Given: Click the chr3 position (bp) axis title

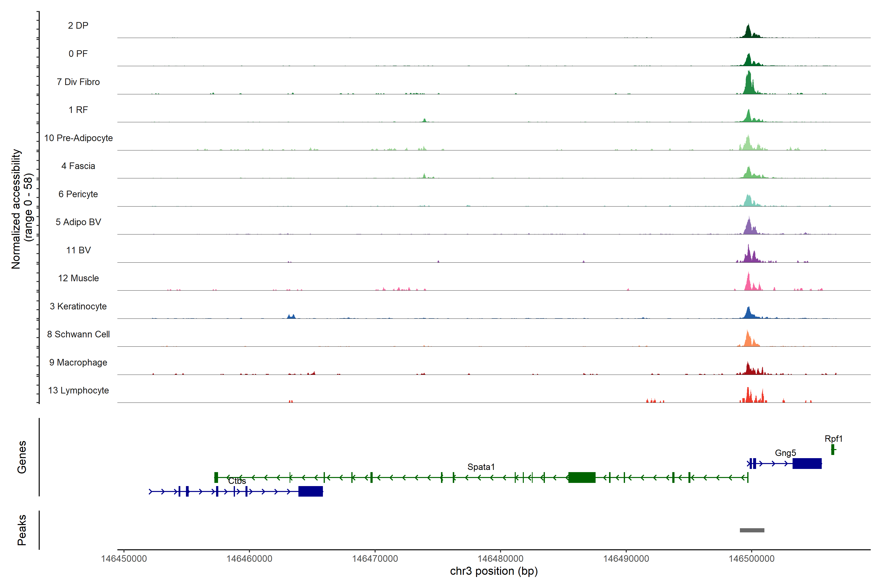Looking at the screenshot, I should (493, 571).
